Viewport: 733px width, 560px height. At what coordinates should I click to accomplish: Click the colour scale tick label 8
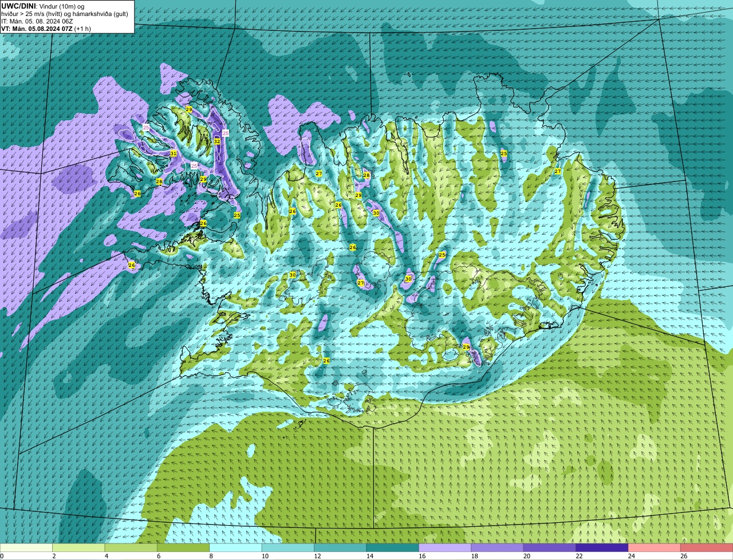(x=211, y=556)
